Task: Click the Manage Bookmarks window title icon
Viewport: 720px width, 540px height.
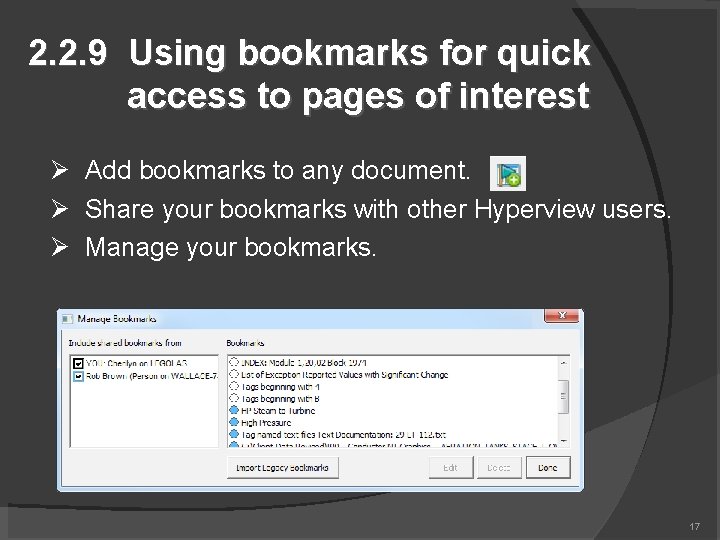Action: 68,319
